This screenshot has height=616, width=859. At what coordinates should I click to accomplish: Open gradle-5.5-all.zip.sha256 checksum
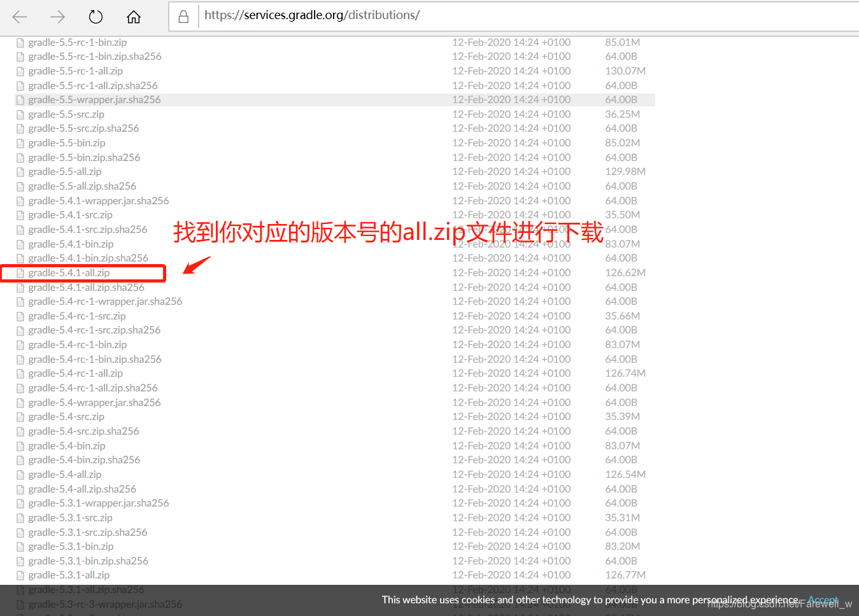(82, 186)
